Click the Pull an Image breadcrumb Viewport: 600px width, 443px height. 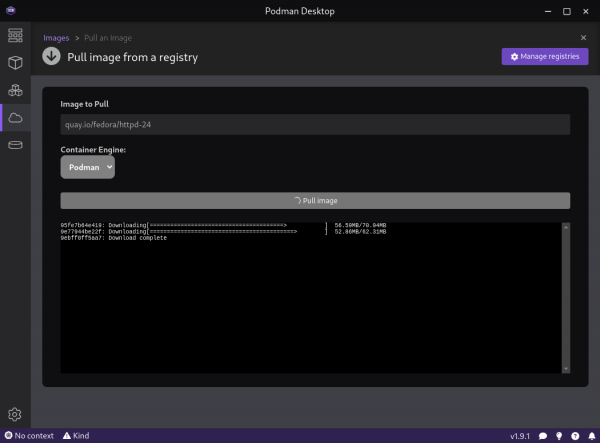(108, 38)
